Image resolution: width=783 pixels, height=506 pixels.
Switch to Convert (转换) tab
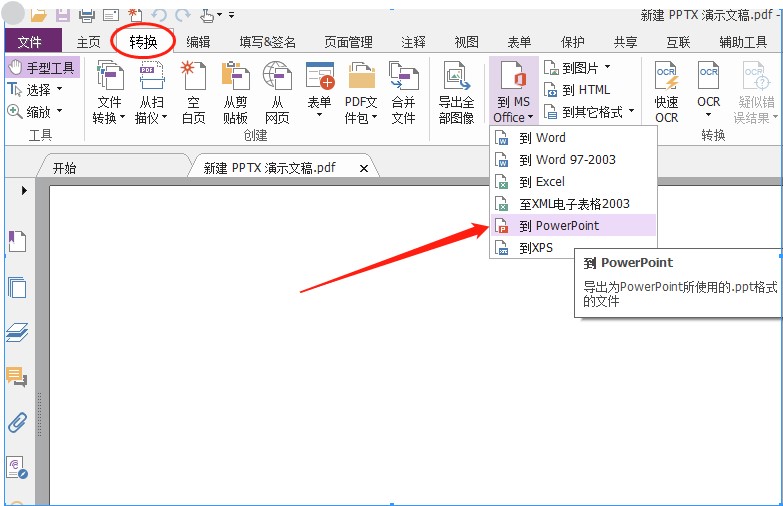point(143,42)
